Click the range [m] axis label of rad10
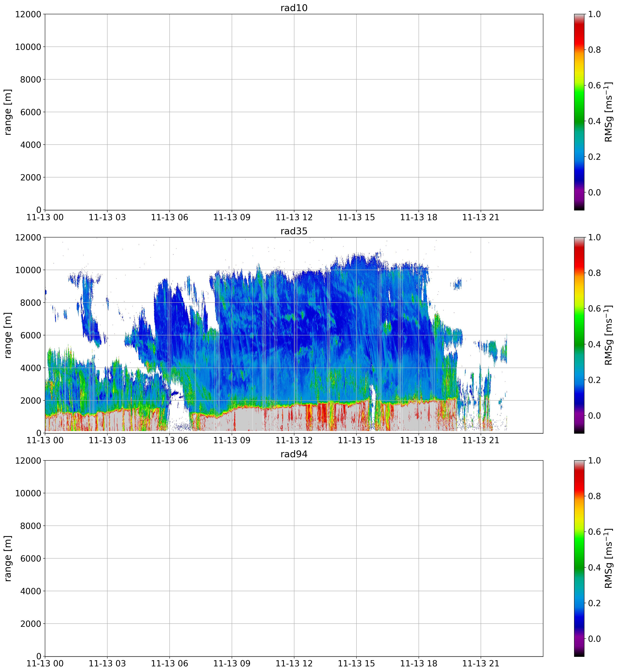The image size is (618, 672). click(x=8, y=112)
